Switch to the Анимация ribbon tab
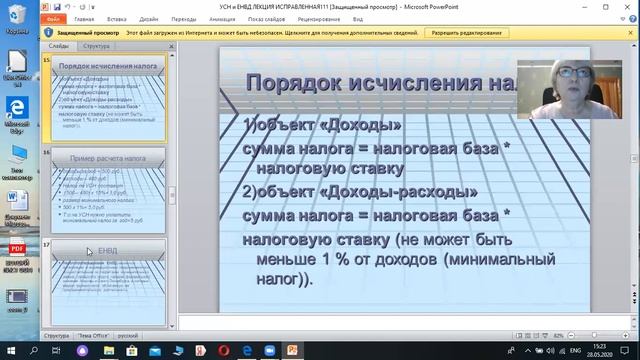Screen dimensions: 640x360 (222, 19)
